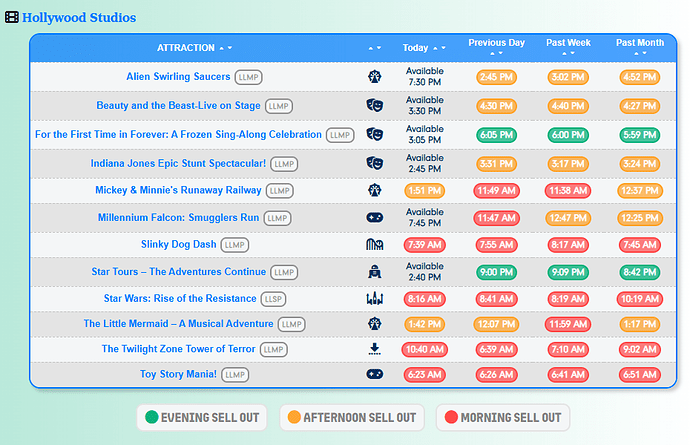690x445 pixels.
Task: Sort by the Today column arrows
Action: click(x=439, y=48)
